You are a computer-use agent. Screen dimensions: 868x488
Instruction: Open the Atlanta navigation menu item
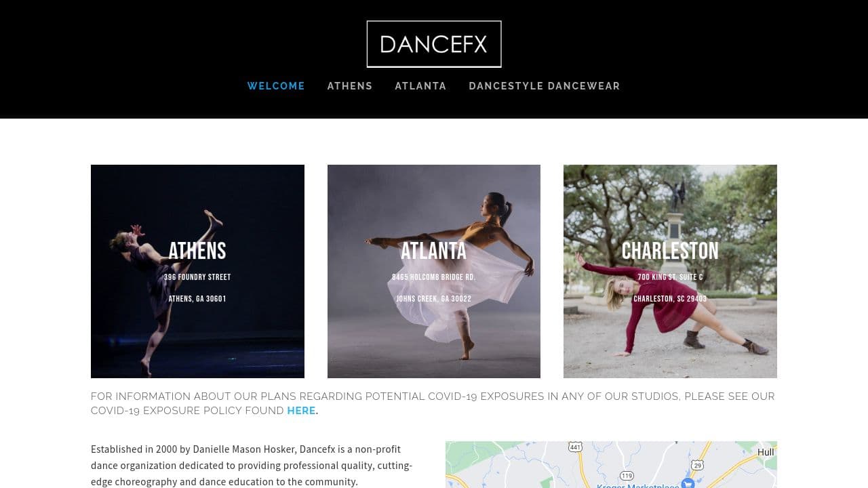420,86
